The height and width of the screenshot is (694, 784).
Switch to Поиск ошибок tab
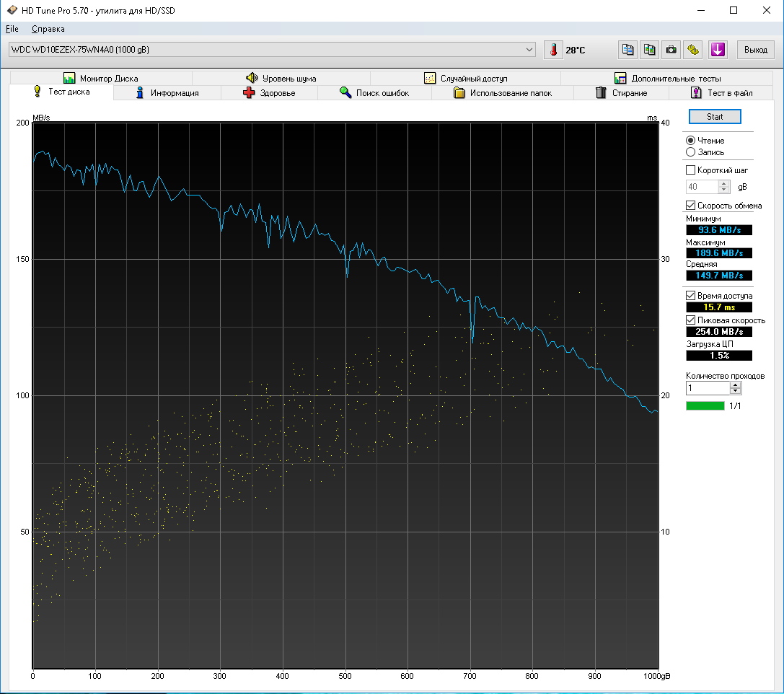[x=374, y=93]
